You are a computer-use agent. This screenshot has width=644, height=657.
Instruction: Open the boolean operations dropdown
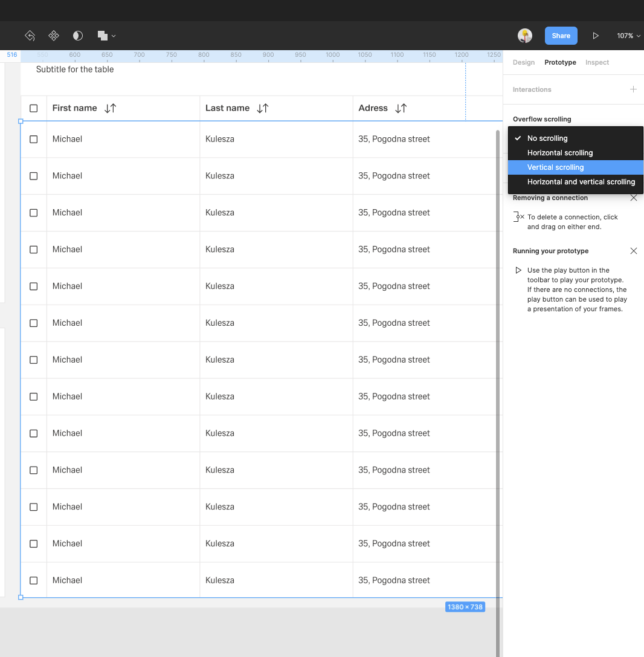click(x=106, y=36)
